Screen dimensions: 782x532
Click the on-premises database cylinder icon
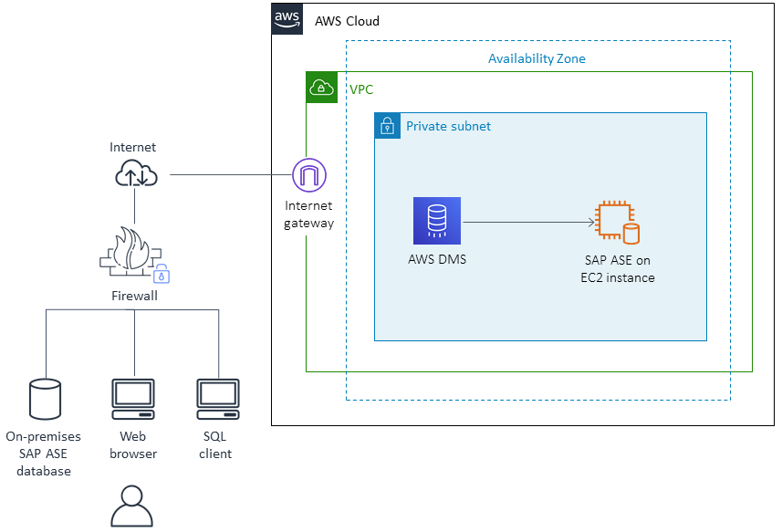pyautogui.click(x=46, y=400)
